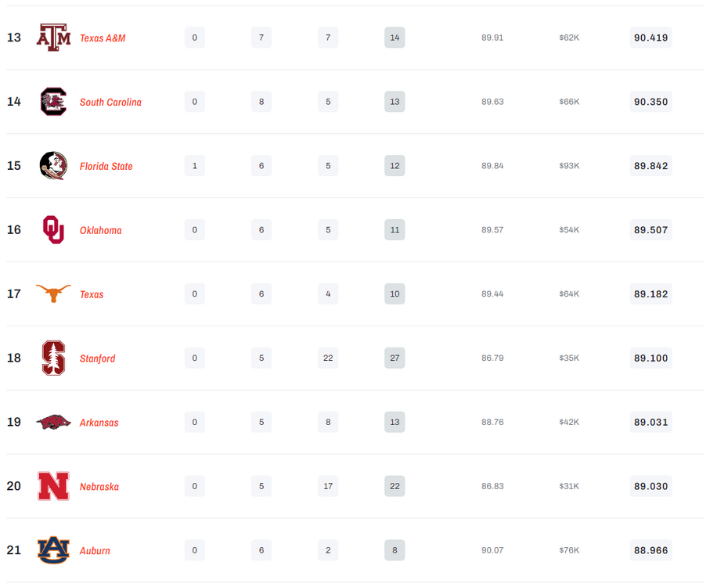Image resolution: width=728 pixels, height=587 pixels.
Task: Click Stanford's total commits badge 27
Action: 395,358
